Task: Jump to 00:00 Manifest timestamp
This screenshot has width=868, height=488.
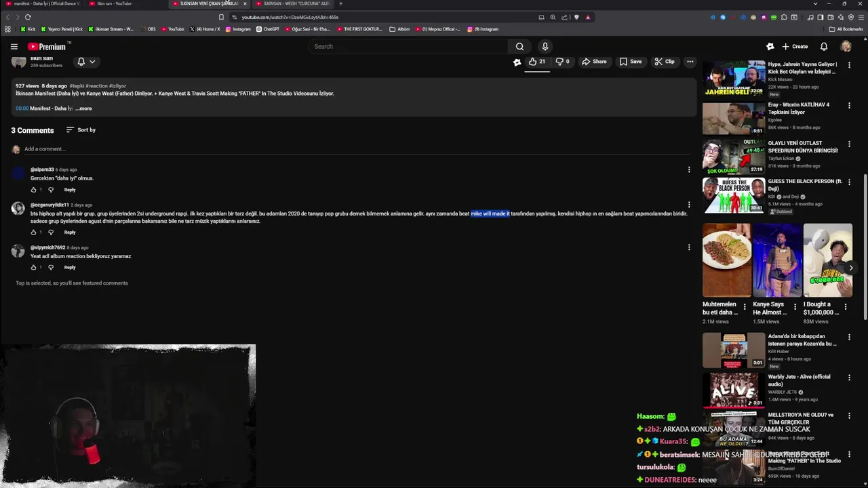Action: pyautogui.click(x=22, y=108)
